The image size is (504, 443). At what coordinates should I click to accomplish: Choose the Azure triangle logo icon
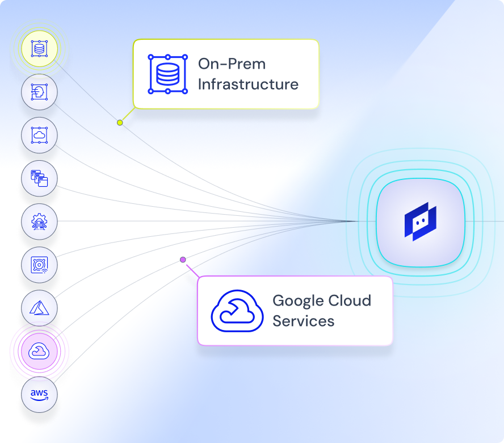point(39,308)
